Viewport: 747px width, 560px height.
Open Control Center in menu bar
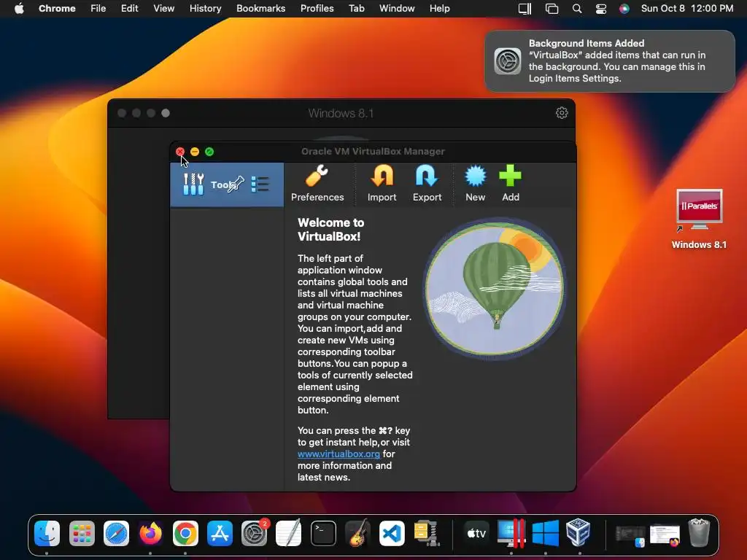point(601,9)
